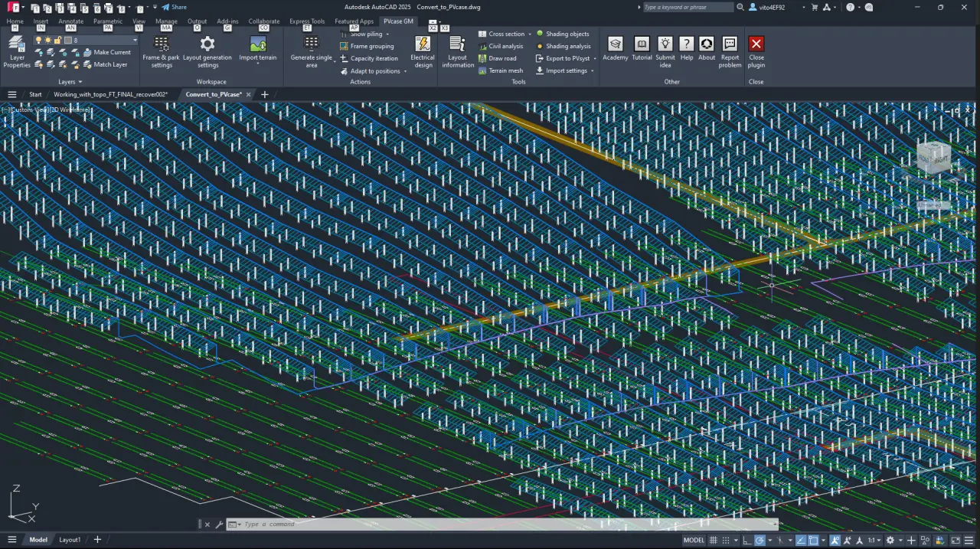This screenshot has height=549, width=980.
Task: Switch to Working_with_topo_FT_FINAL_recover002 drawing tab
Action: tap(110, 94)
